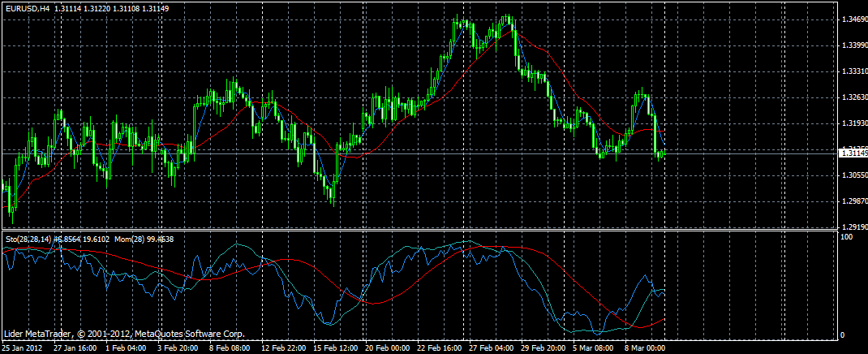Click the 29 Feb 20:00 time label
The image size is (868, 354).
541,348
